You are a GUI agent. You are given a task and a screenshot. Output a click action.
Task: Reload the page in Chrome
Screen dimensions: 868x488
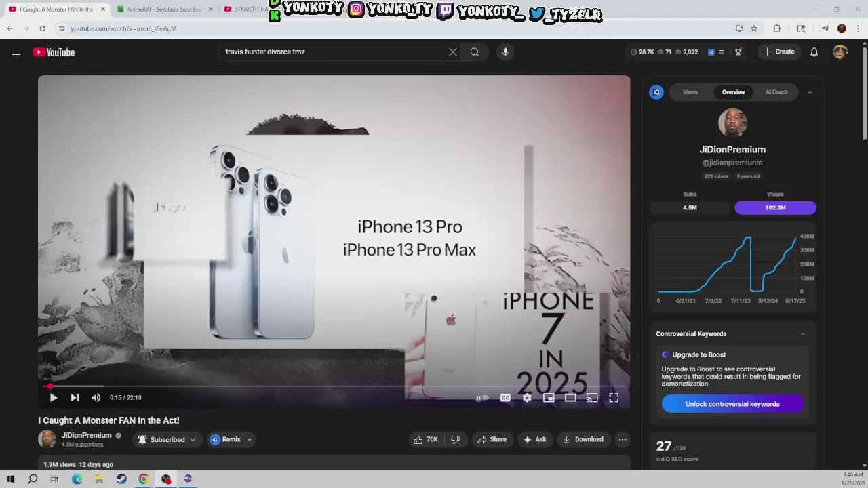[42, 28]
